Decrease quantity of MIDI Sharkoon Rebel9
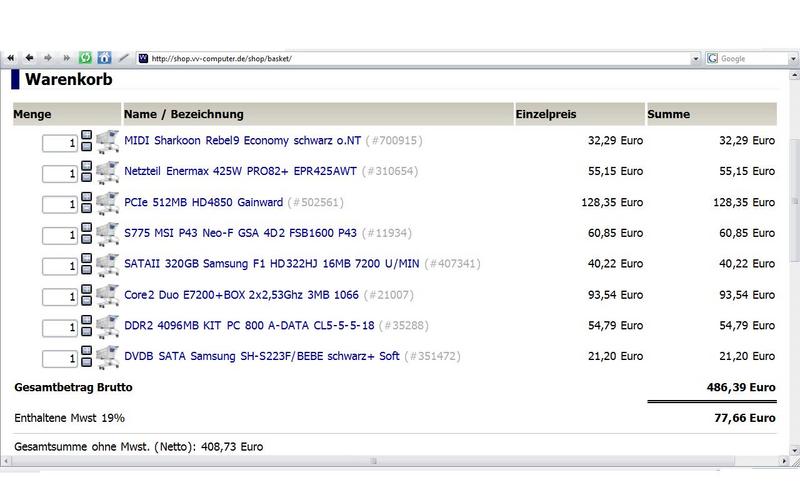800x500 pixels. pos(87,147)
